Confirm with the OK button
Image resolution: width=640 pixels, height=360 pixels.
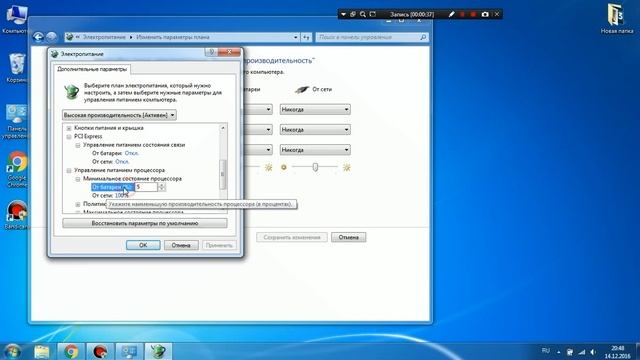[143, 245]
